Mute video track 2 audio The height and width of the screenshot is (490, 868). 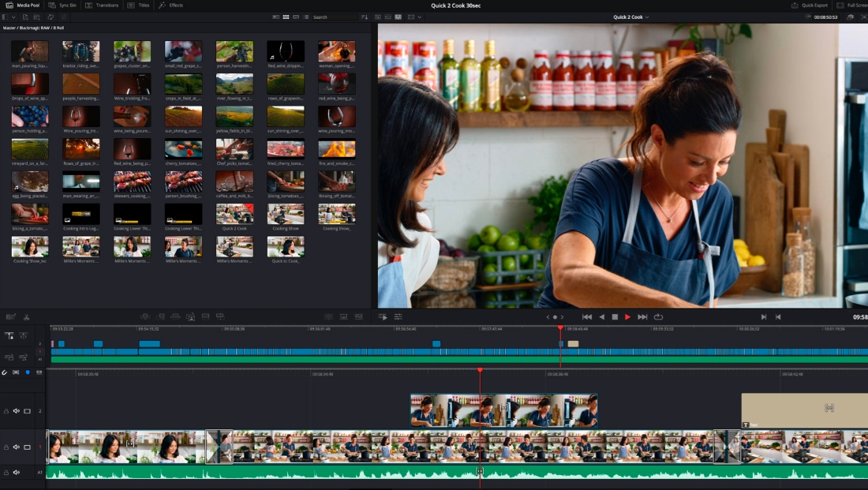coord(16,411)
